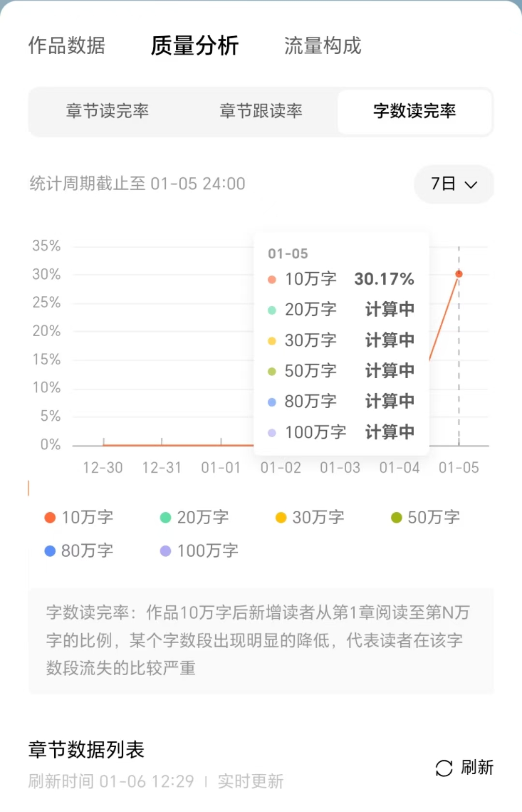Click the refresh circular arrow icon
The height and width of the screenshot is (812, 522).
tap(444, 768)
